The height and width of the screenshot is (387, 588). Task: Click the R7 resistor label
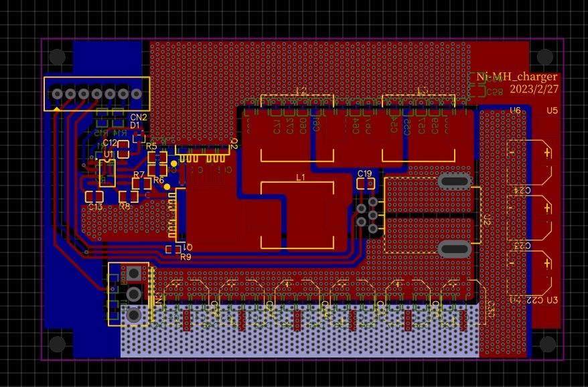139,174
